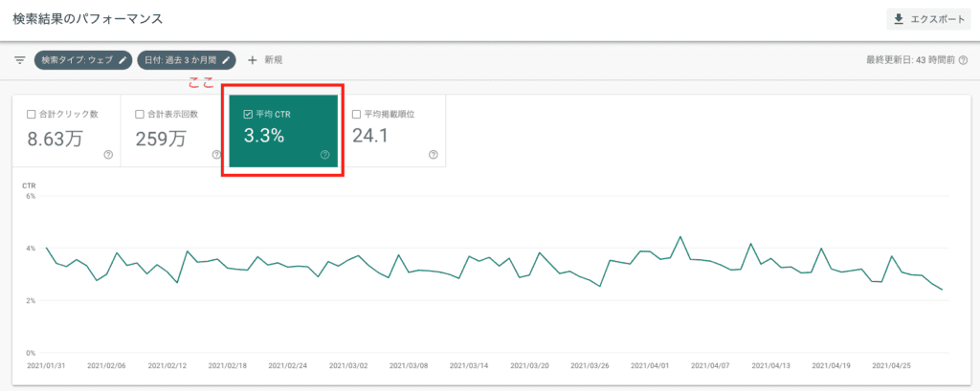Open help icon in average CTR card

click(x=325, y=155)
